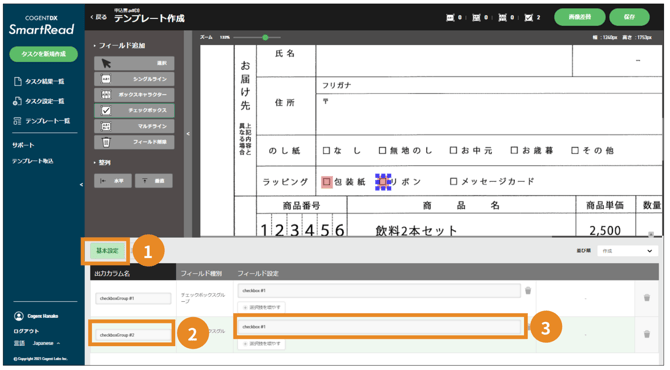670x370 pixels.
Task: Click the お歳暮 checkbox on form
Action: tap(514, 150)
